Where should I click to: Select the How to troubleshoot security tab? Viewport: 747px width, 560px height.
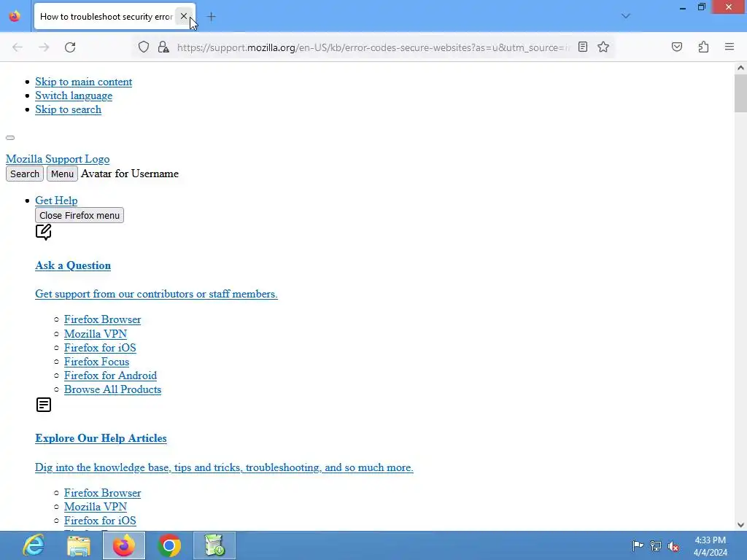pos(106,17)
